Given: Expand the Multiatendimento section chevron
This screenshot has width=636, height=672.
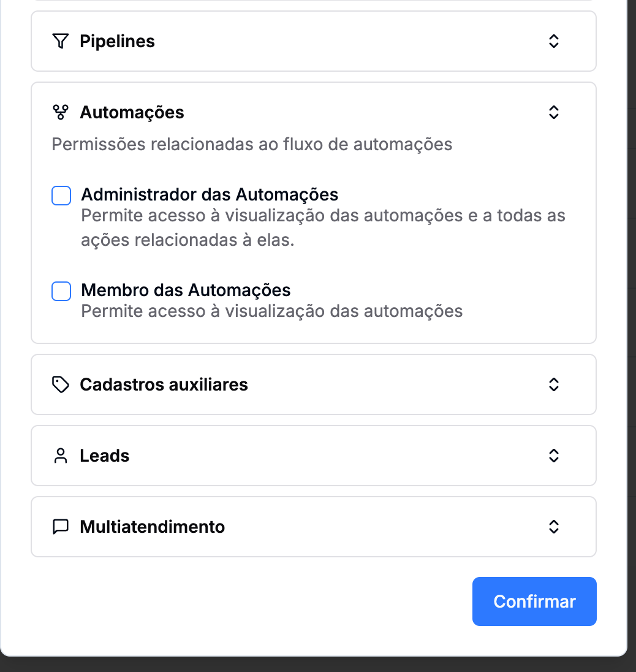Looking at the screenshot, I should [x=553, y=527].
